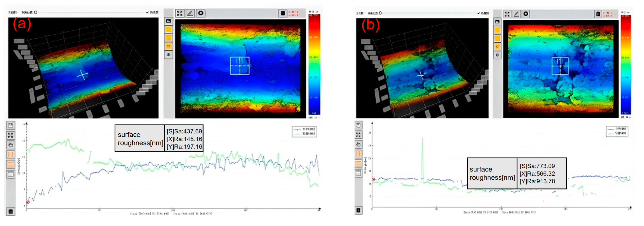Image resolution: width=644 pixels, height=226 pixels.
Task: Toggle vertical cursor lines button in panel (a) chart
Action: [11, 155]
